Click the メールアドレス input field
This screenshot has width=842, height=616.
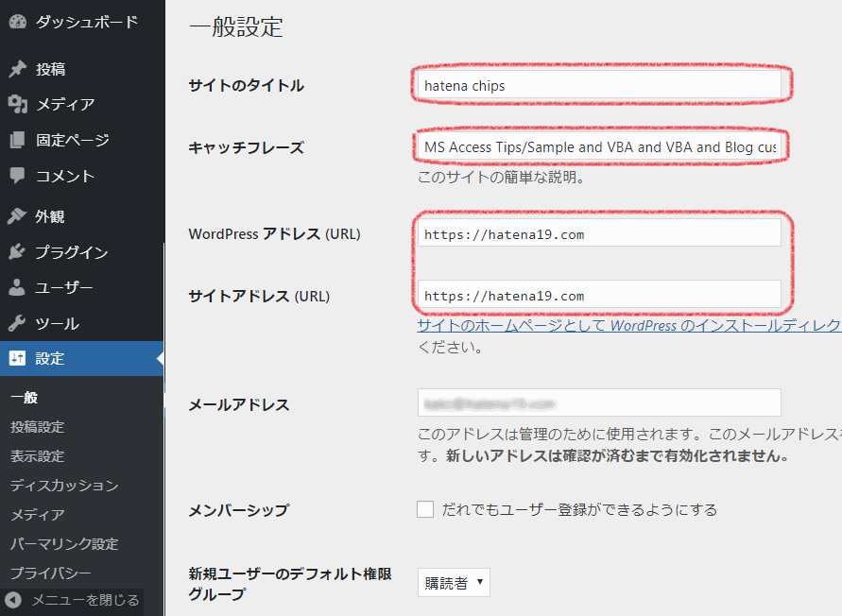click(599, 402)
